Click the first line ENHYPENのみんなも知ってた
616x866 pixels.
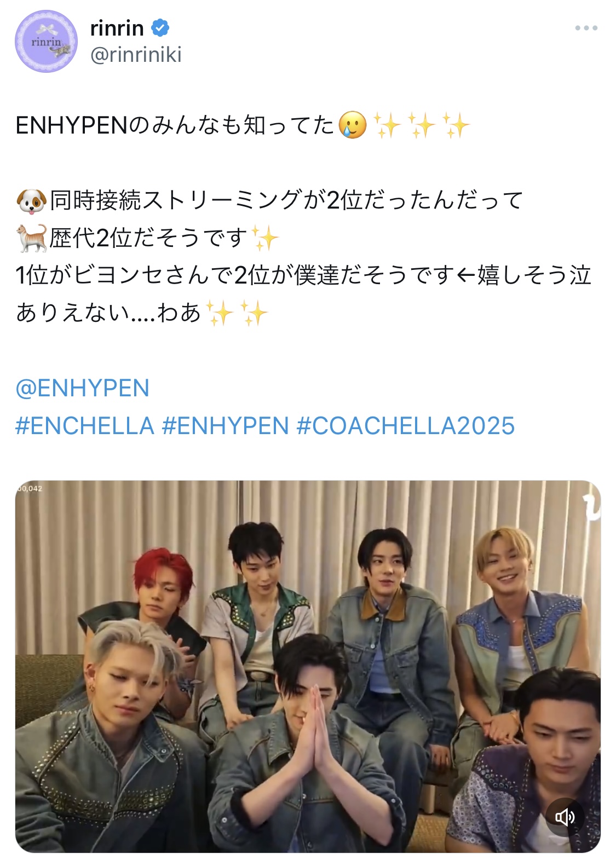[x=175, y=126]
